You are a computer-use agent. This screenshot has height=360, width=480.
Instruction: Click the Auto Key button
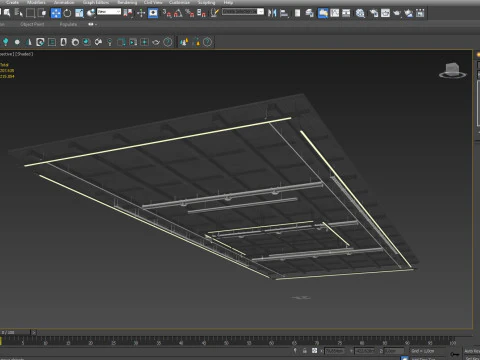[x=472, y=351]
